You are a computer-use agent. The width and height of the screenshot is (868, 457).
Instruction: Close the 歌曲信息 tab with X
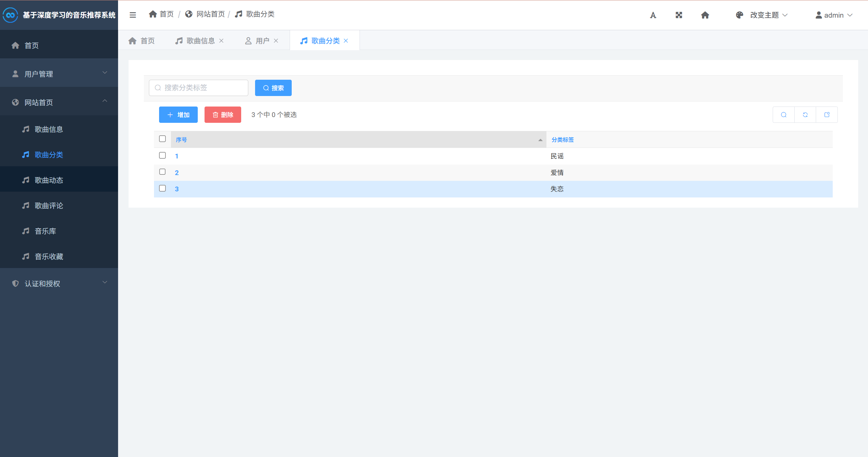221,41
